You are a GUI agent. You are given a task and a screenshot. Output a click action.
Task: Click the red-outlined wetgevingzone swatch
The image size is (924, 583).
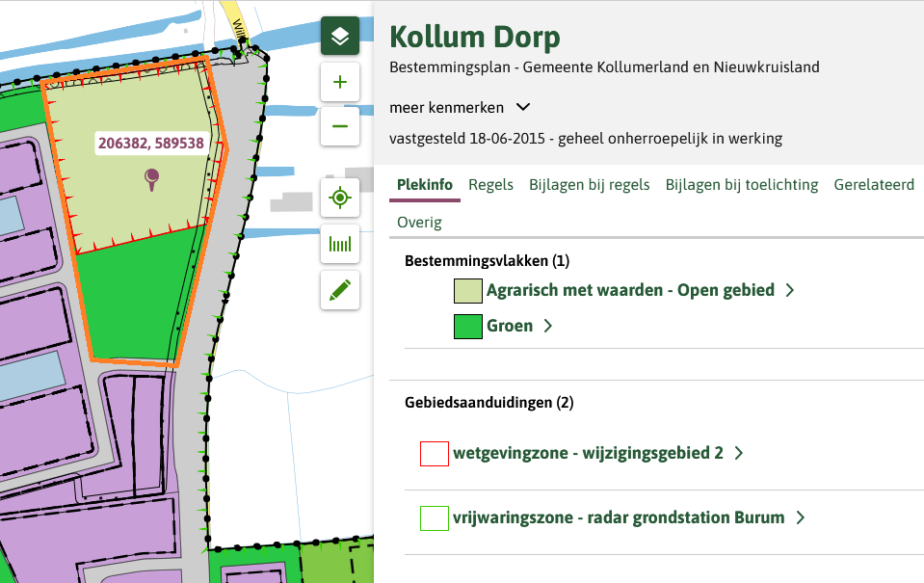(435, 454)
